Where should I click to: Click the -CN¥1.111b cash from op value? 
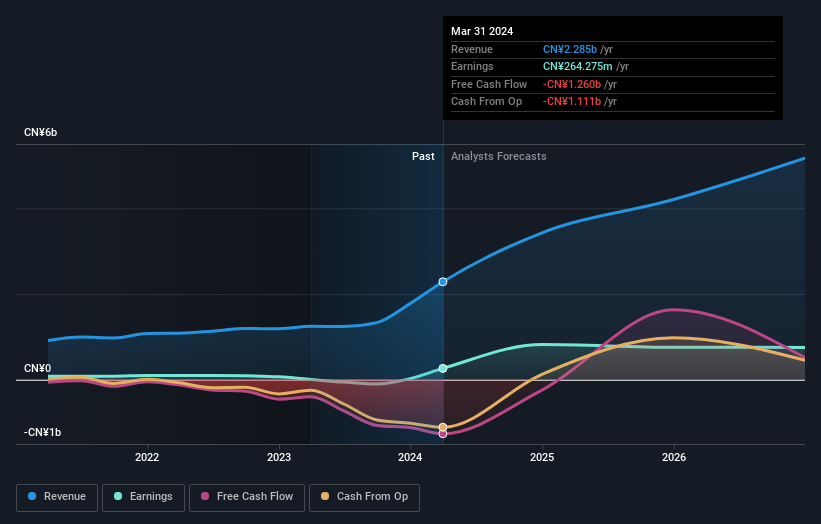(572, 102)
